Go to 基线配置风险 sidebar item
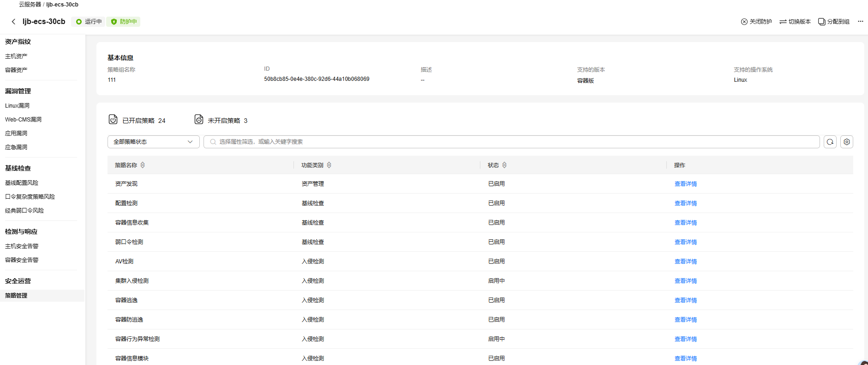Screen dimensions: 868x365 point(22,183)
